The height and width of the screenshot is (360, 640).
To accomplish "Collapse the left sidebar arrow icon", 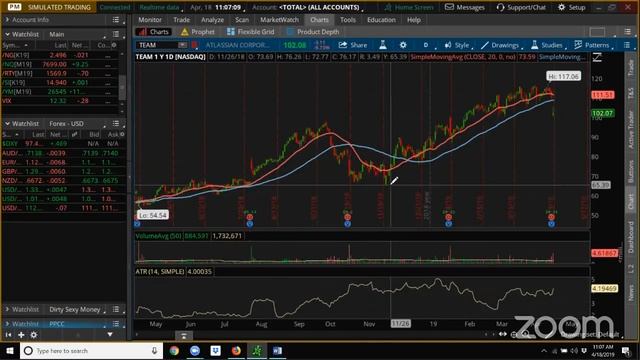I will tap(8, 335).
